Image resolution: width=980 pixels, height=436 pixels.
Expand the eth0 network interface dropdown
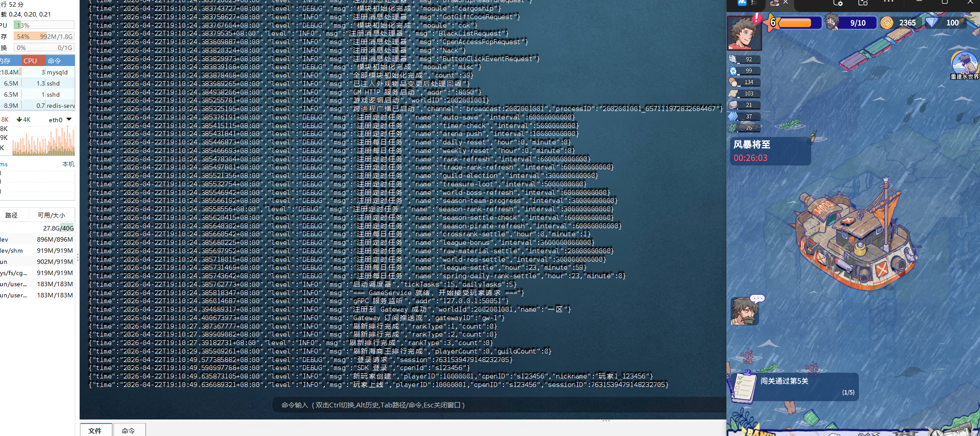[x=69, y=119]
